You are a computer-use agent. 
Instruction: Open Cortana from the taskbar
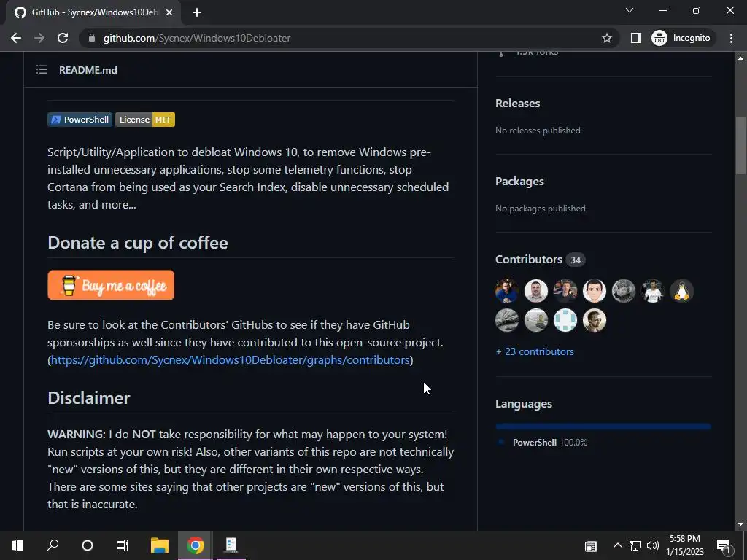(x=88, y=545)
